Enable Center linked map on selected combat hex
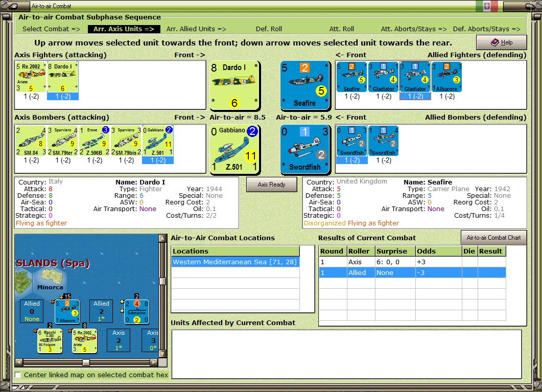 (18, 375)
